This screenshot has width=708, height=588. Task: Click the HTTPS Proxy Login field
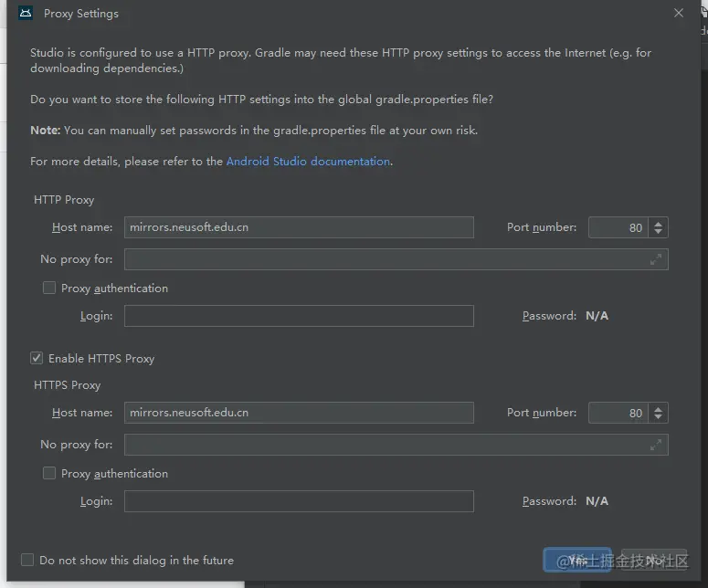pyautogui.click(x=299, y=501)
